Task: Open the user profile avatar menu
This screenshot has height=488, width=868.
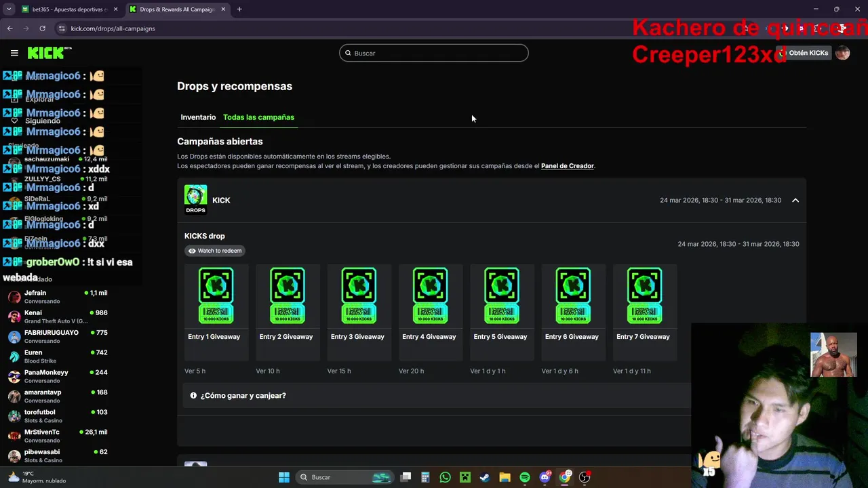Action: point(843,53)
